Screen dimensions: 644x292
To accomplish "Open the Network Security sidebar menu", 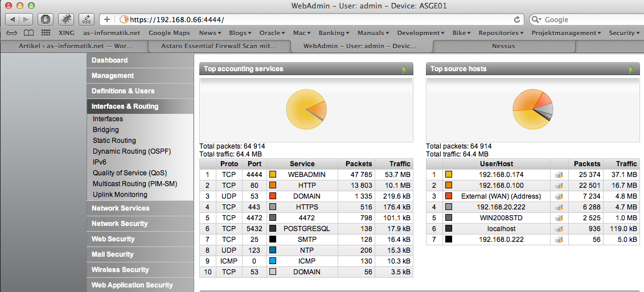I will pos(120,224).
